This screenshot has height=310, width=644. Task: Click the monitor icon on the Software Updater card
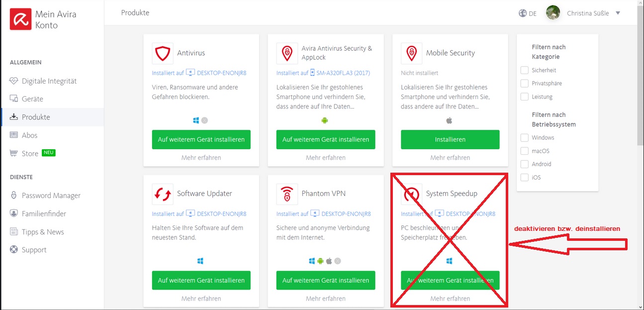(190, 213)
